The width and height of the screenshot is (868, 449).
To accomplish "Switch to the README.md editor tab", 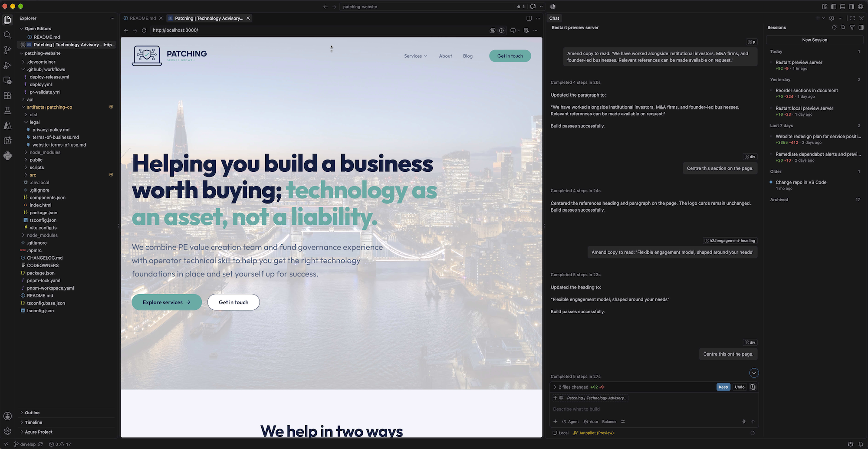I will point(143,18).
